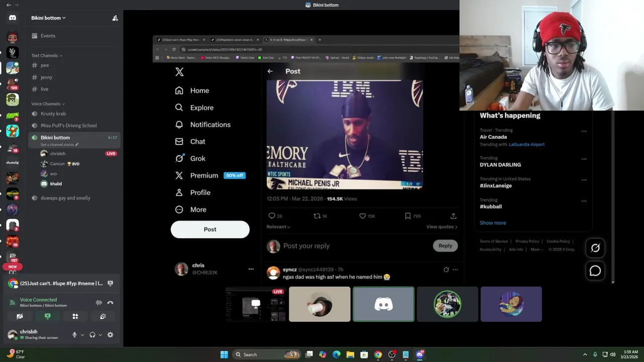Open the LaGuardia Airport trending link
The width and height of the screenshot is (644, 362).
[x=526, y=144]
